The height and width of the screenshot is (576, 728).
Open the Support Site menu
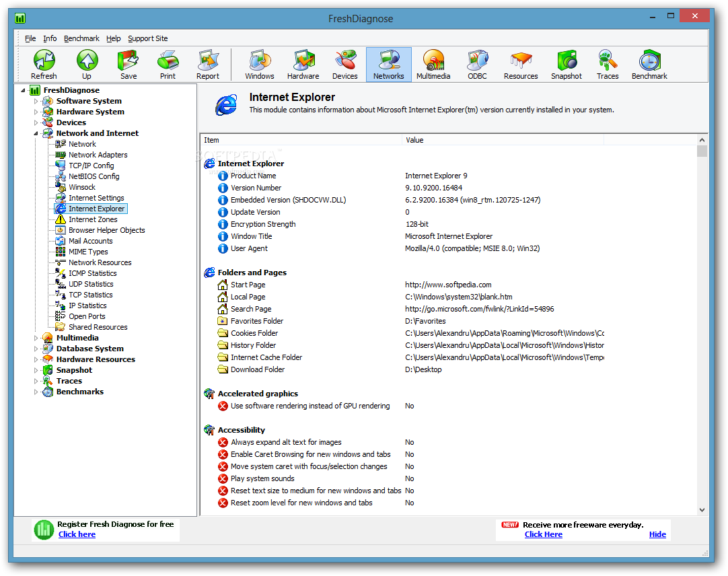pyautogui.click(x=147, y=38)
